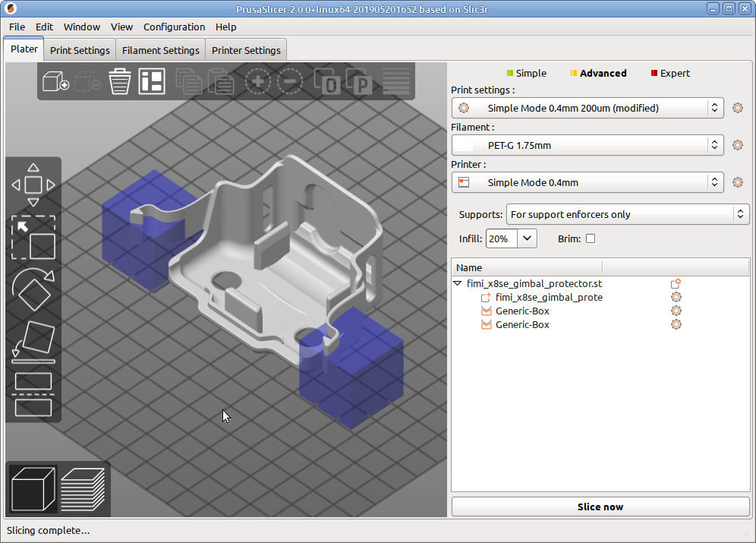Screen dimensions: 756x543
Task: Open the Filament PET-G 1.75mm dropdown
Action: pos(587,145)
